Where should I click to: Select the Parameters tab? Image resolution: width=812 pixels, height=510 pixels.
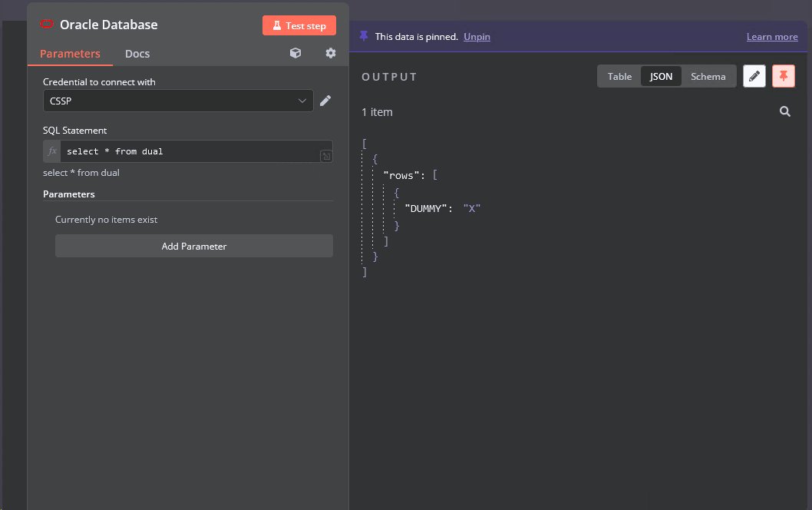[70, 54]
